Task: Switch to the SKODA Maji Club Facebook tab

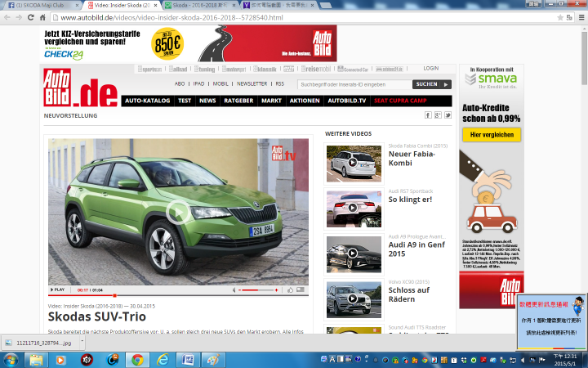Action: pos(43,5)
